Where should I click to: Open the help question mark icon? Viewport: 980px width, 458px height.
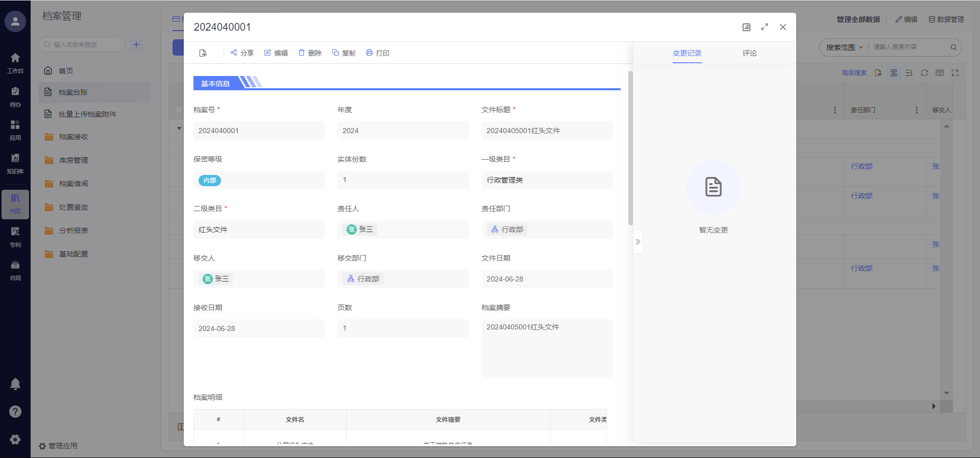(x=15, y=412)
